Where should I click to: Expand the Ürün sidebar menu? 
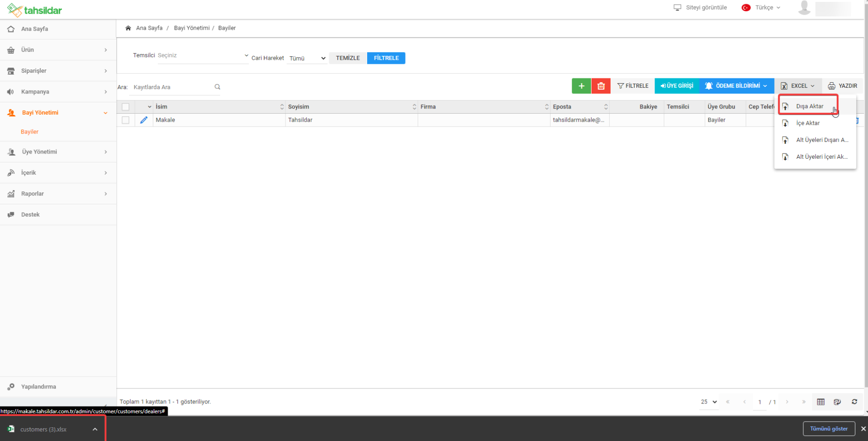pos(106,50)
